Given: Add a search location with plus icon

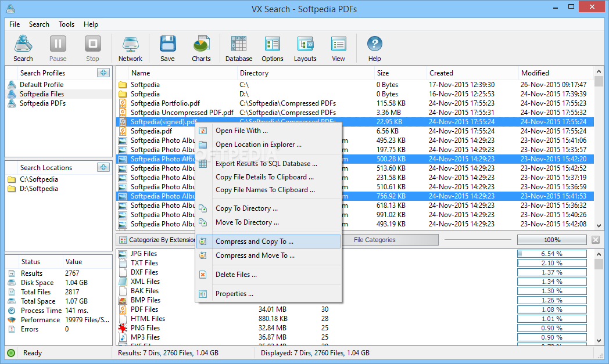Looking at the screenshot, I should pyautogui.click(x=103, y=167).
